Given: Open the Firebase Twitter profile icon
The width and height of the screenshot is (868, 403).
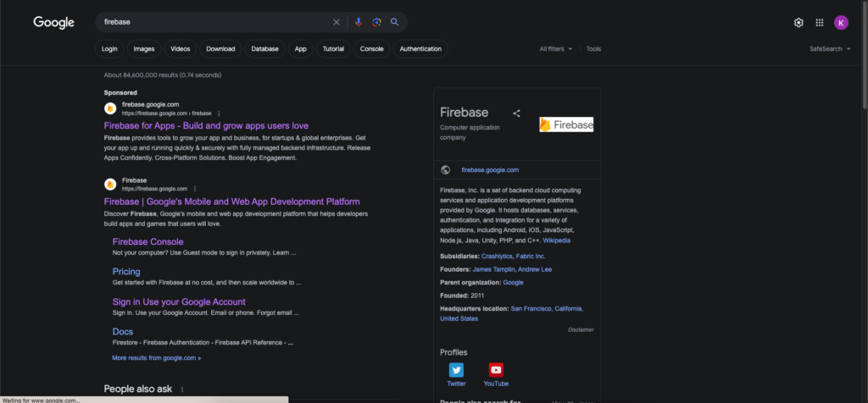Looking at the screenshot, I should tap(456, 370).
